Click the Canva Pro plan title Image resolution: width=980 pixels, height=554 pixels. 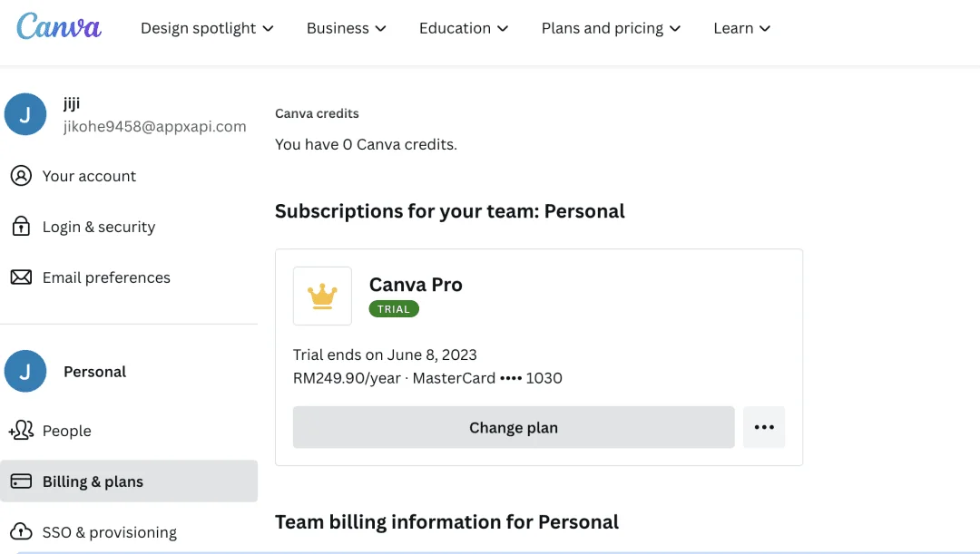pyautogui.click(x=416, y=284)
